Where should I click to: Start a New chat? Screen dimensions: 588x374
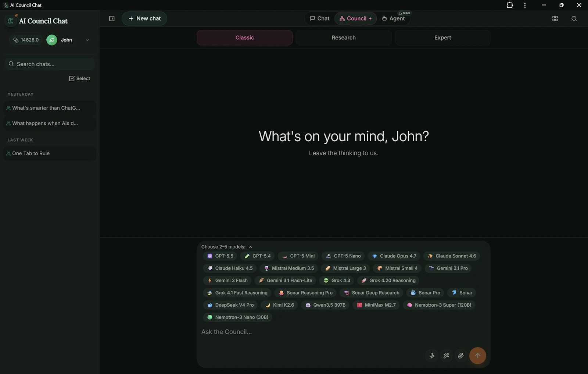coord(144,18)
